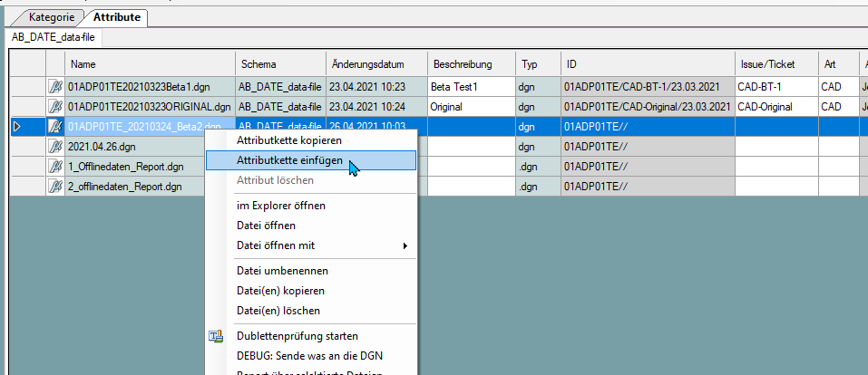Click the CAD-BT-1 ticket cell

[777, 87]
